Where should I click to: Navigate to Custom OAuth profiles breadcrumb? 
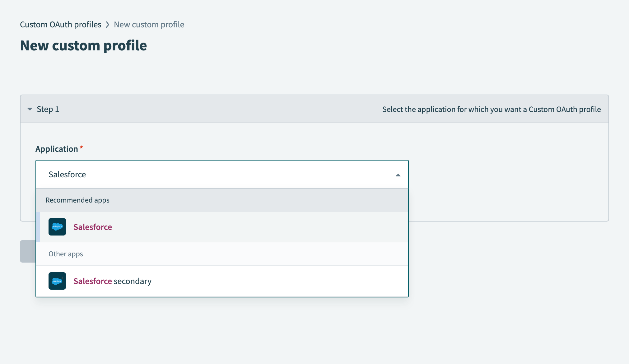[x=61, y=24]
